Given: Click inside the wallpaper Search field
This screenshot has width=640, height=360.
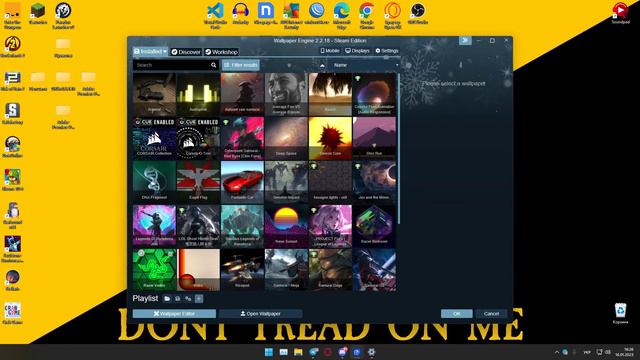Looking at the screenshot, I should [x=172, y=65].
